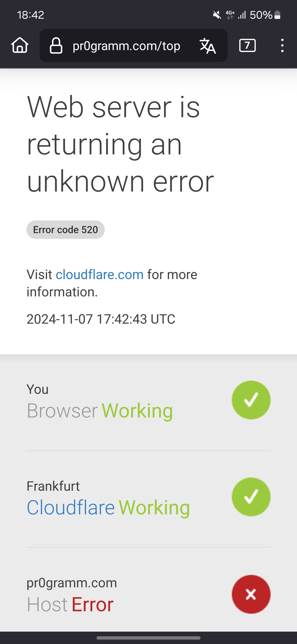Screen dimensions: 297x644
Task: Tap the pr0gramm.com/top address bar
Action: pos(126,46)
